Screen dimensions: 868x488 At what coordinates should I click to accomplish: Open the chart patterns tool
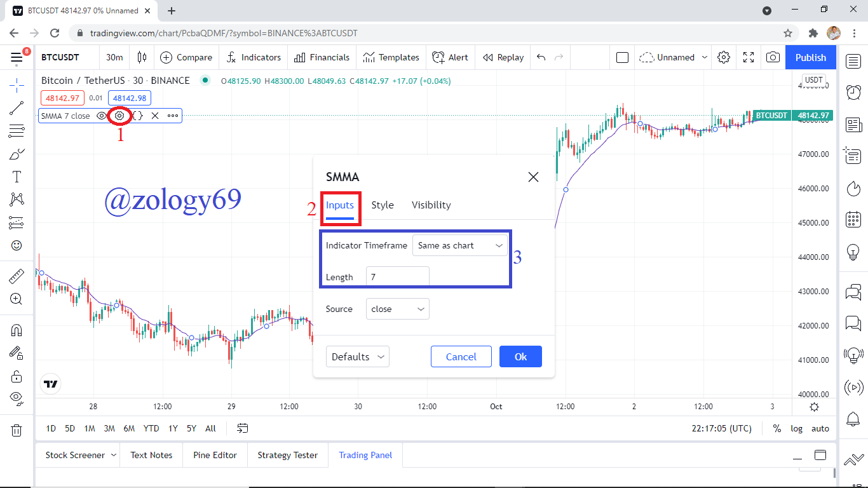coord(17,200)
